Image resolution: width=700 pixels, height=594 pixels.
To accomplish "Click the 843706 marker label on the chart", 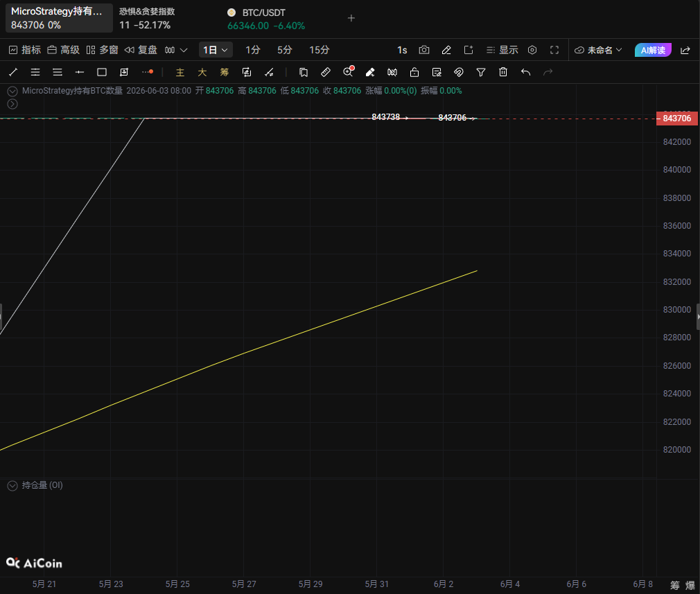I will click(453, 117).
